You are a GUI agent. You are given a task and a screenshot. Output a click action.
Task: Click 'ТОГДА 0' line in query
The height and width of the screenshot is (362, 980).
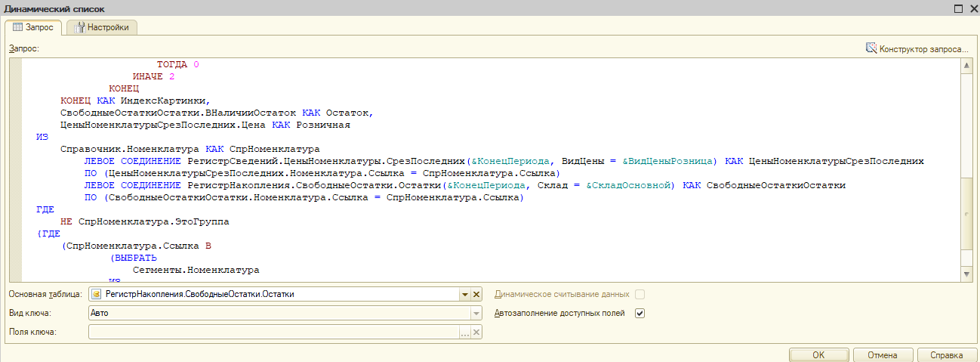[x=178, y=64]
